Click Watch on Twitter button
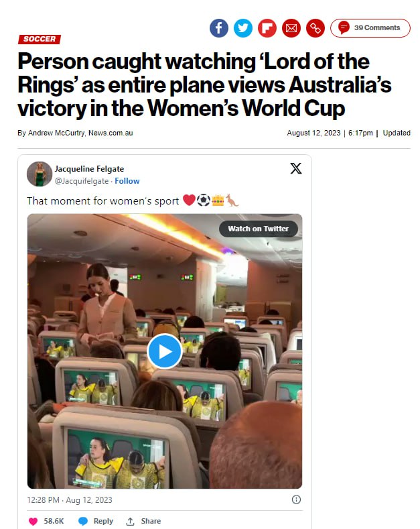 258,229
